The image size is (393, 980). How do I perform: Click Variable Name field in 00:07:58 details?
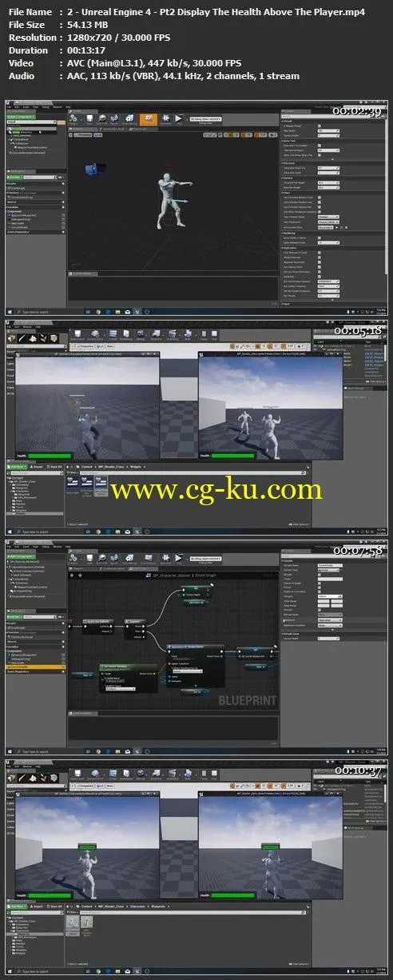[330, 565]
